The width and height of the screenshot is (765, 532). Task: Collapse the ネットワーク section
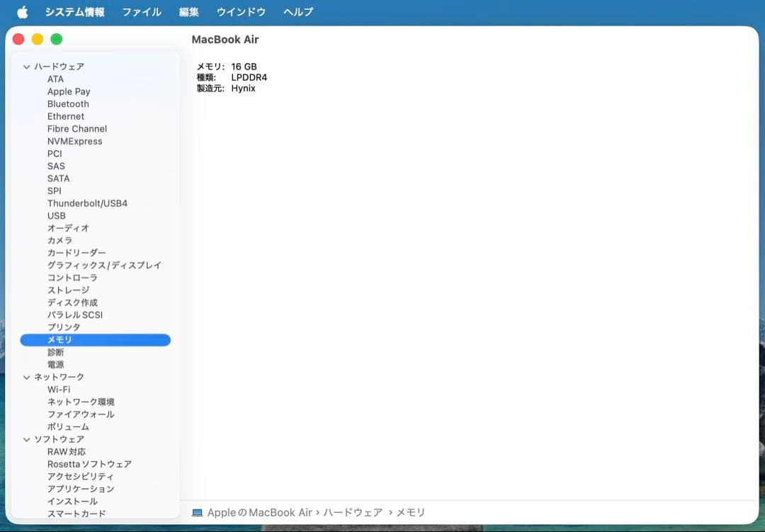[27, 377]
